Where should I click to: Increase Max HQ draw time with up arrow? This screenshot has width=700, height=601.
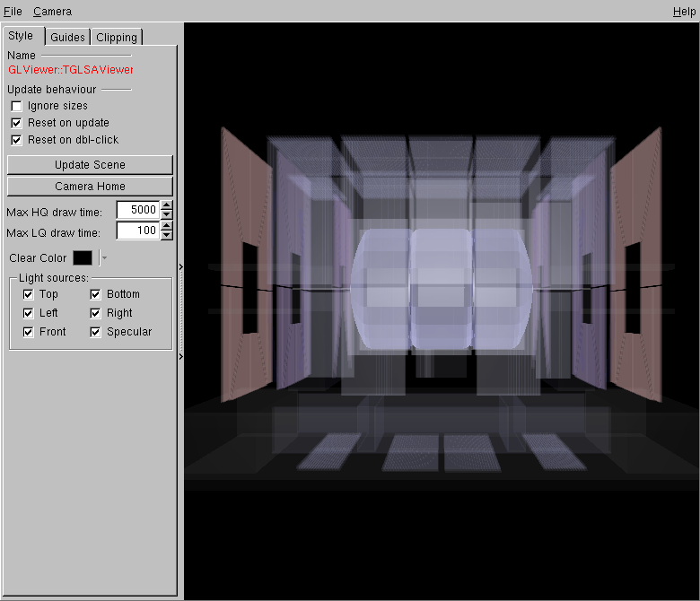[x=167, y=205]
